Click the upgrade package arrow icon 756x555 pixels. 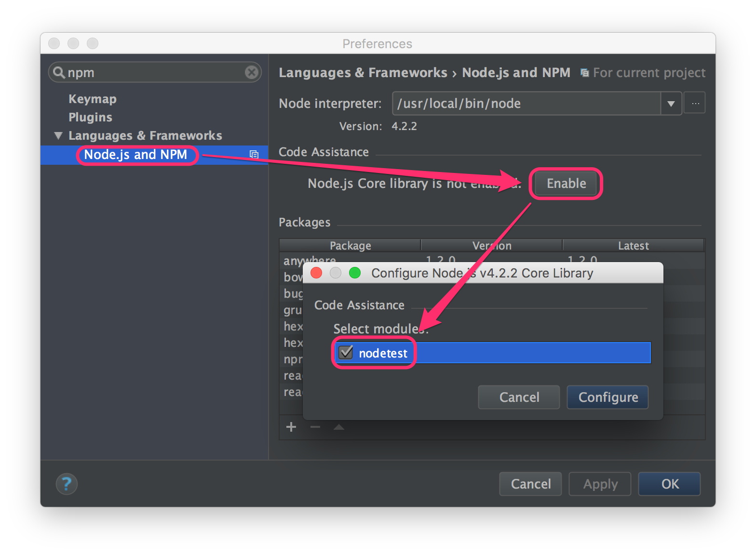click(x=339, y=427)
